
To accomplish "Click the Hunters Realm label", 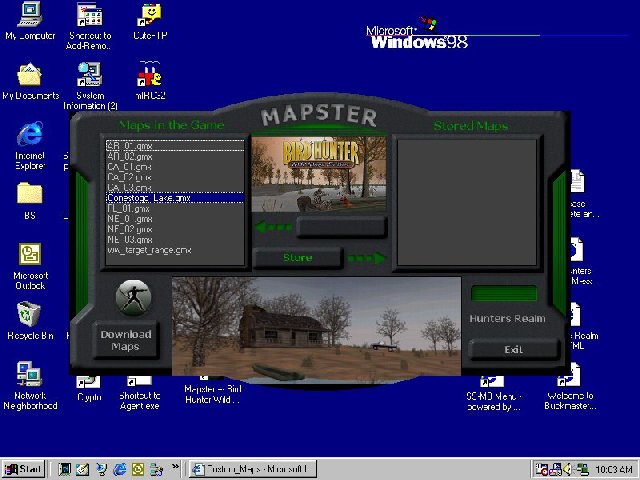I will [507, 318].
